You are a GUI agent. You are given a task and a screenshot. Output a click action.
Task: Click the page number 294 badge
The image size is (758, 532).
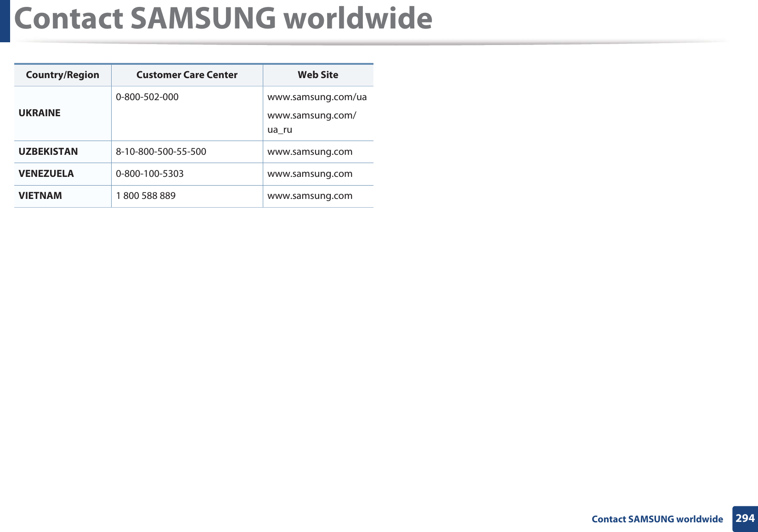(x=745, y=519)
